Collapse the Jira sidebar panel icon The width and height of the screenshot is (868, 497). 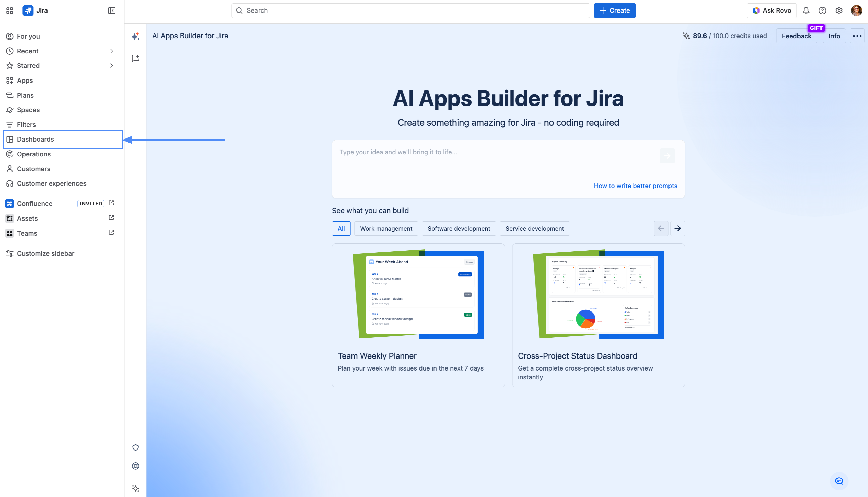112,10
